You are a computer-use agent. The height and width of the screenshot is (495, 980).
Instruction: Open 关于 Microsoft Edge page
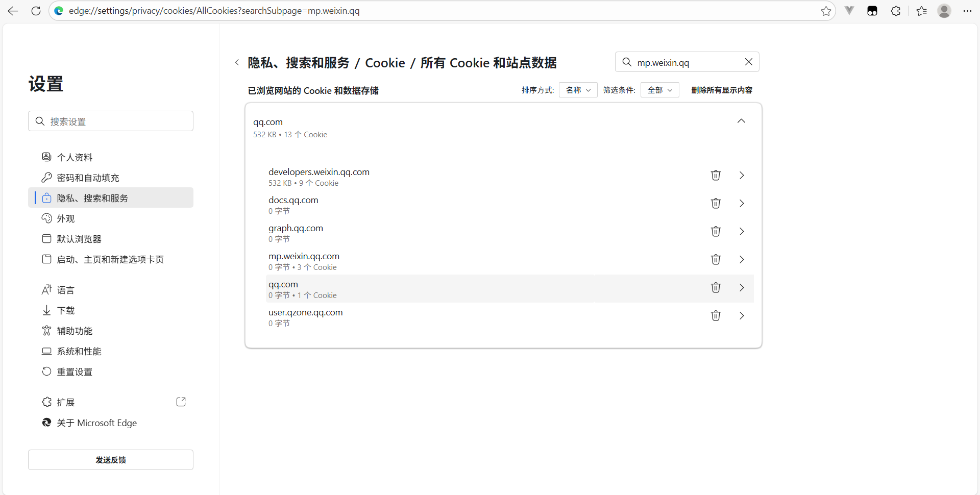coord(111,423)
